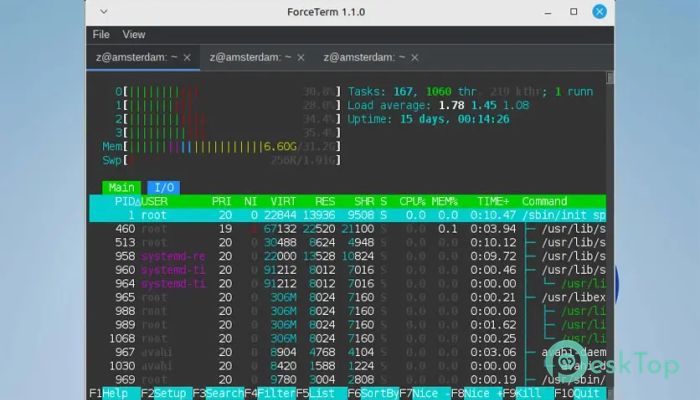The height and width of the screenshot is (400, 700).
Task: Sort by the VIRT column header
Action: (283, 201)
